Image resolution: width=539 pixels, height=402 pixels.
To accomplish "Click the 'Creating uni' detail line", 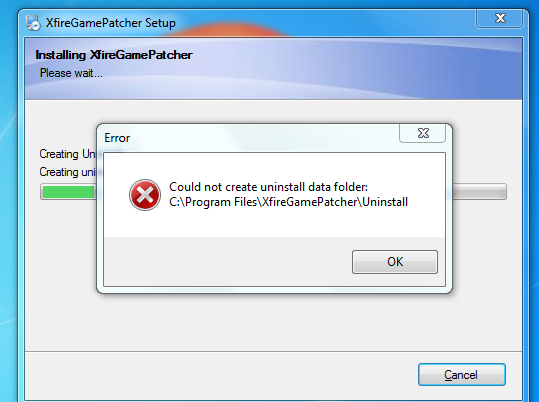I will pyautogui.click(x=67, y=172).
